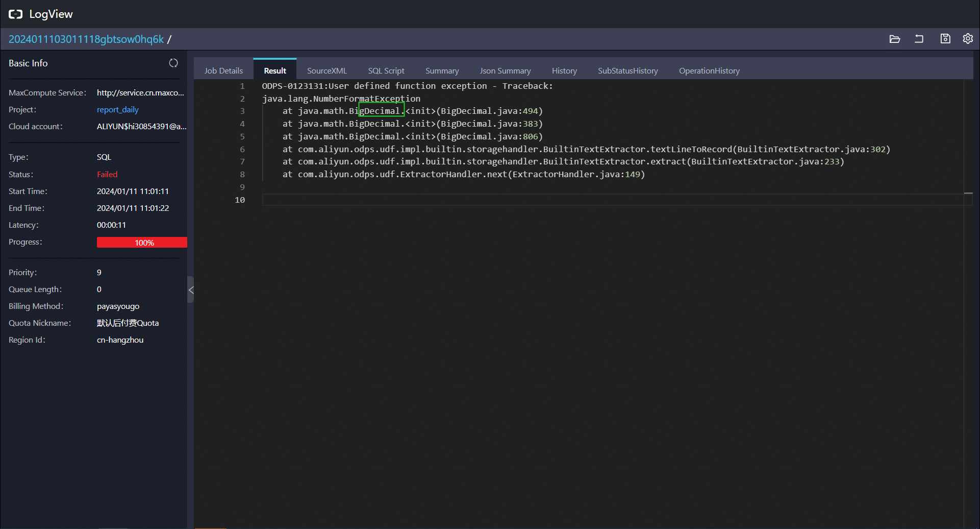Open the SQL Script tab
The width and height of the screenshot is (980, 529).
(386, 70)
